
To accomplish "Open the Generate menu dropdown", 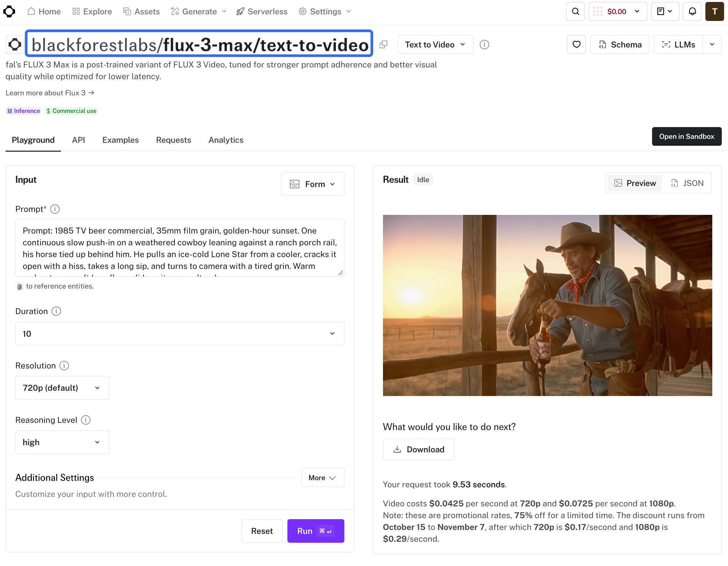I will [x=199, y=12].
